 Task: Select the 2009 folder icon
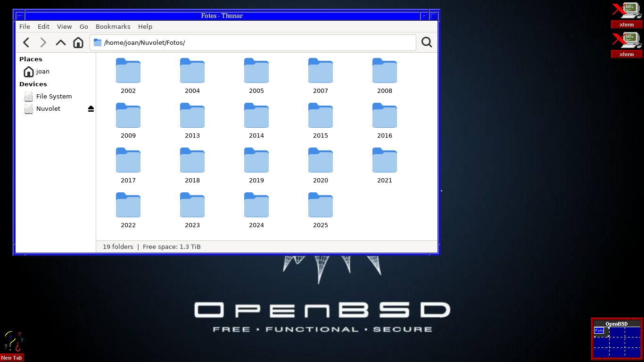[128, 115]
